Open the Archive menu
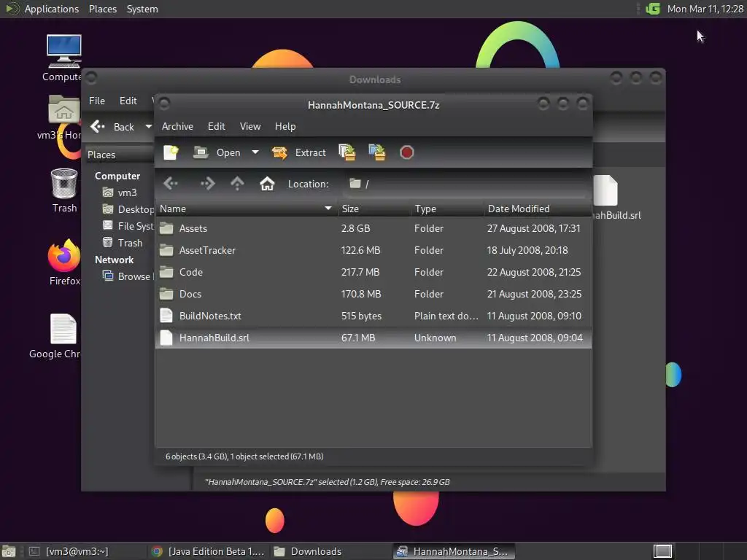 (177, 126)
